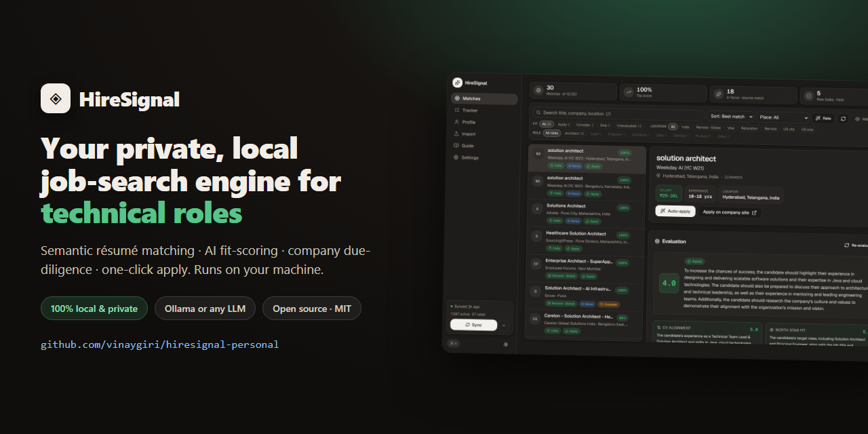Toggle the 'Consider' fit filter chip
Viewport: 868px width, 434px height.
tap(585, 125)
